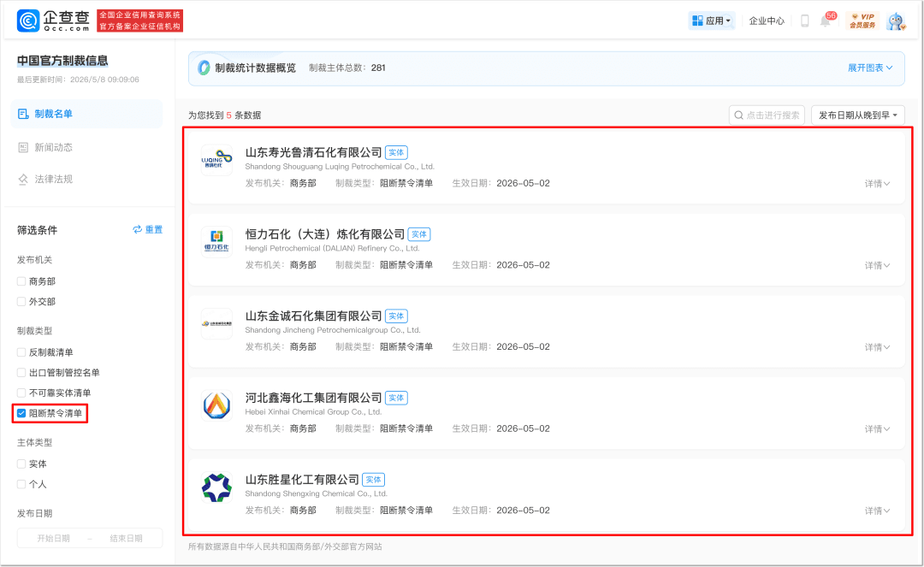The height and width of the screenshot is (567, 924).
Task: Click text Shandong Shouguang Luqing Petrochemical Co., Ltd.
Action: tap(340, 167)
